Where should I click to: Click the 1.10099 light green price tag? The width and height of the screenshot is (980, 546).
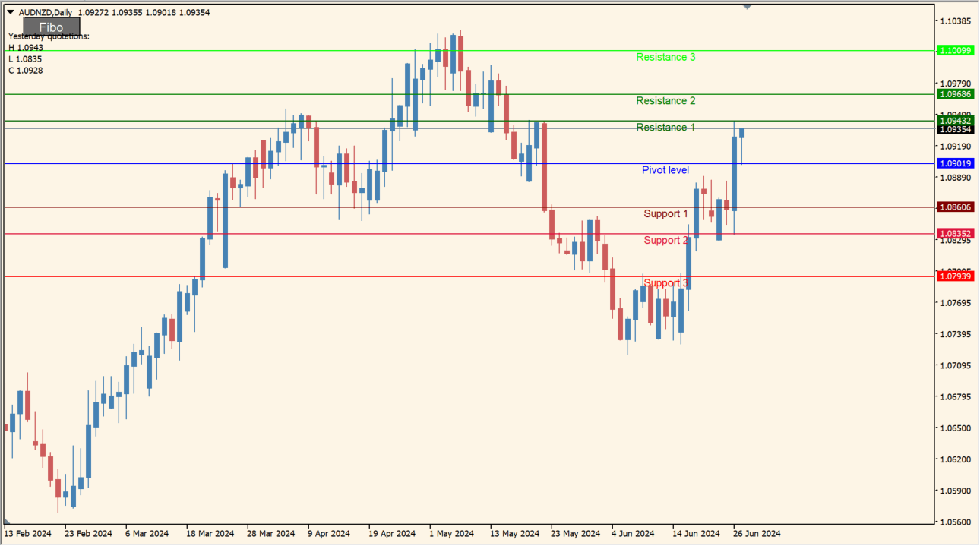click(x=955, y=51)
